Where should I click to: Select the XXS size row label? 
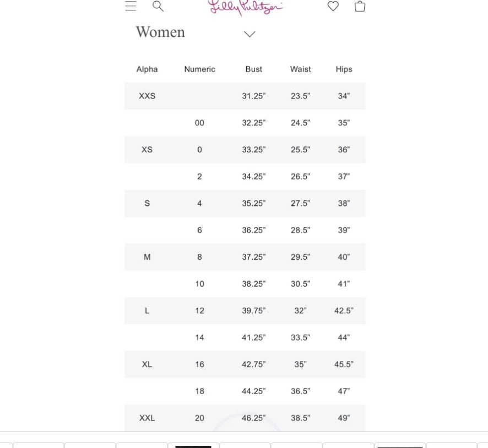point(147,96)
